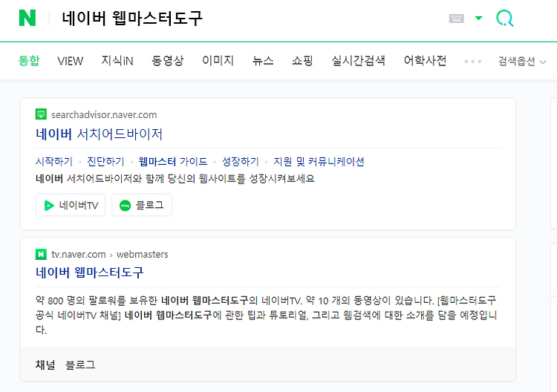Expand the search autocomplete dropdown arrow

coord(478,18)
